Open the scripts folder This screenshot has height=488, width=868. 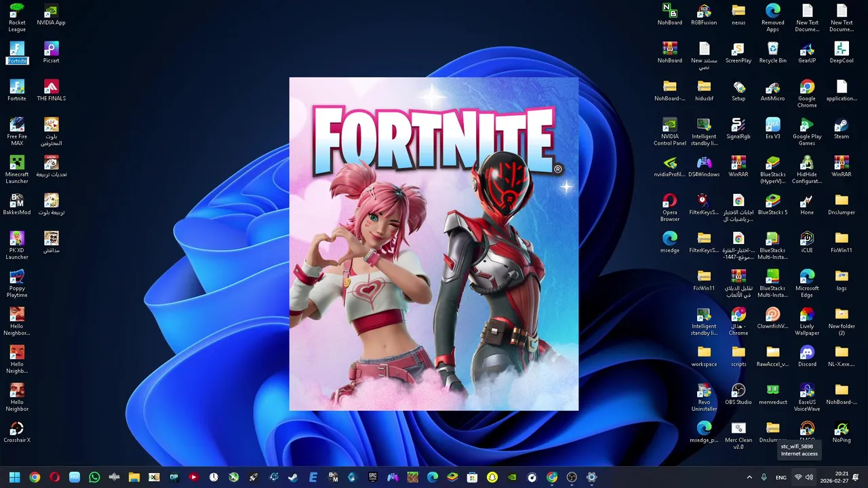[738, 356]
